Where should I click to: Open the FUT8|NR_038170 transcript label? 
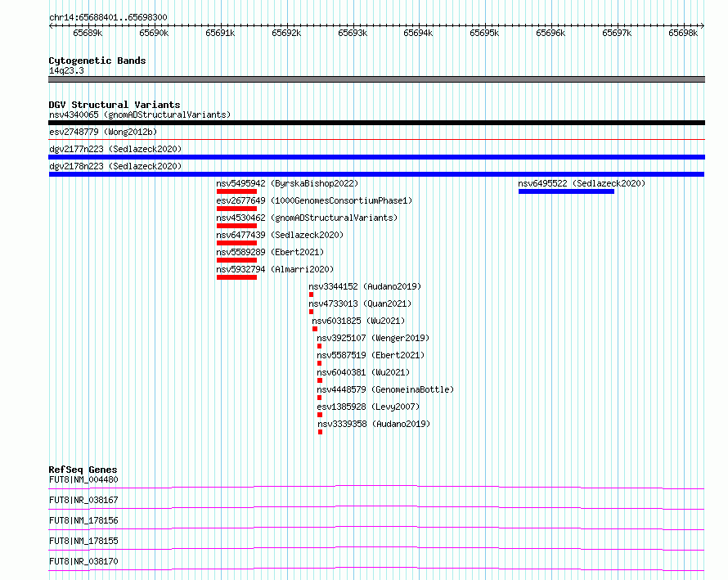(x=83, y=561)
